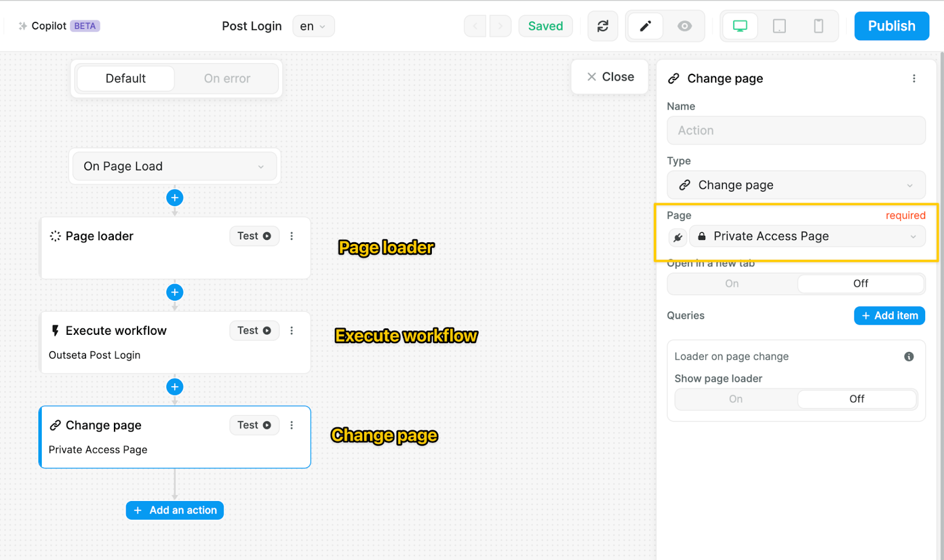Open the en language dropdown
The image size is (944, 560).
pos(313,26)
